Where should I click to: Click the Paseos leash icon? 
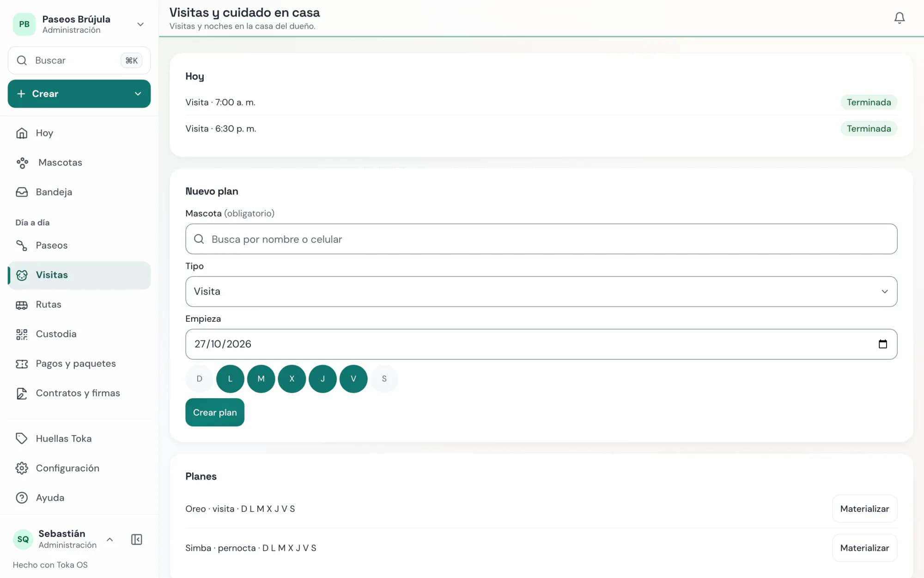click(22, 246)
